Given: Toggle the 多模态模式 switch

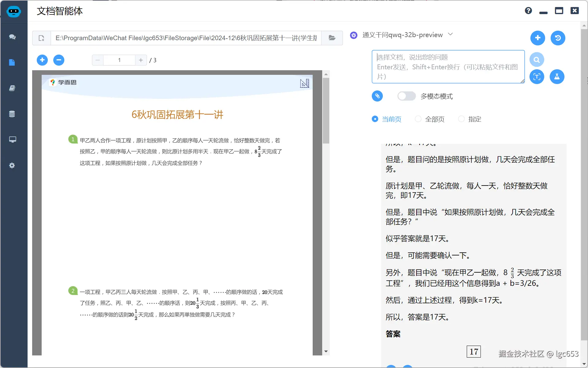Looking at the screenshot, I should pyautogui.click(x=406, y=96).
